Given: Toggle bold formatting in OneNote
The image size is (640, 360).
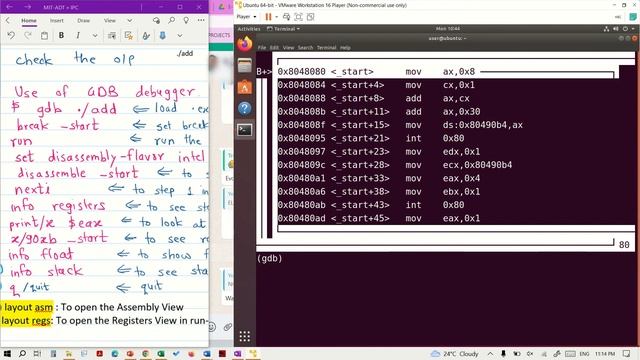Looking at the screenshot, I should click(61, 36).
